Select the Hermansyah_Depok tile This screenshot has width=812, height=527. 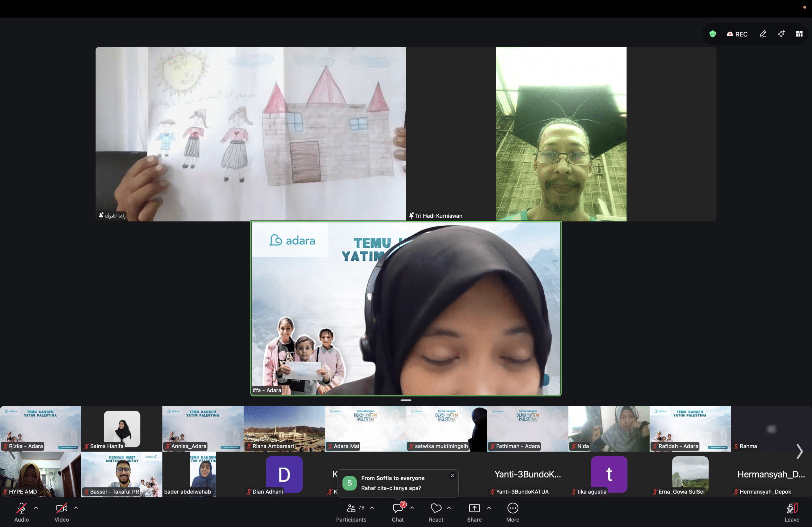click(771, 474)
